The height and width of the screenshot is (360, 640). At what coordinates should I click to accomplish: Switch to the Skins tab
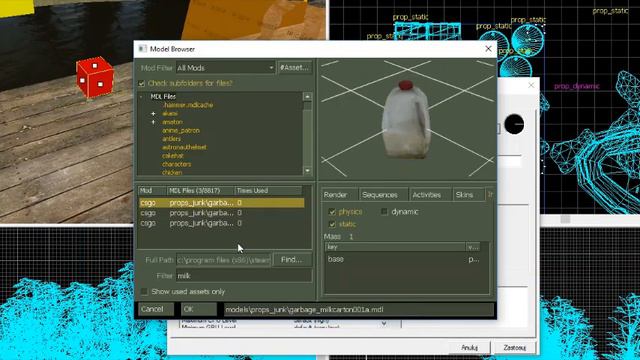pos(468,195)
